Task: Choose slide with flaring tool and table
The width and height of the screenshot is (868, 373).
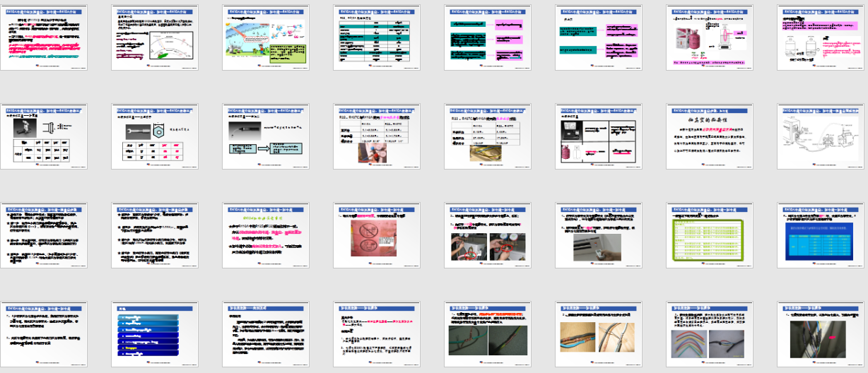Action: (44, 137)
